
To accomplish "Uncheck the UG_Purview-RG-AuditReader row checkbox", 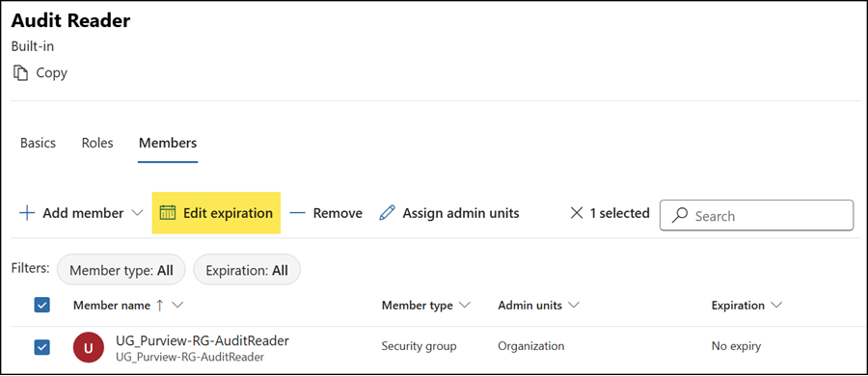I will [42, 347].
